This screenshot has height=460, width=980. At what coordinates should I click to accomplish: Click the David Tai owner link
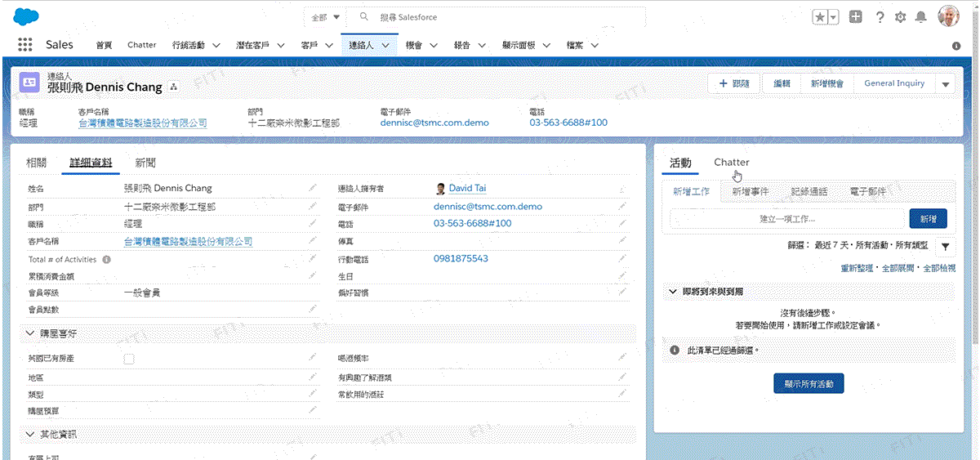point(468,188)
